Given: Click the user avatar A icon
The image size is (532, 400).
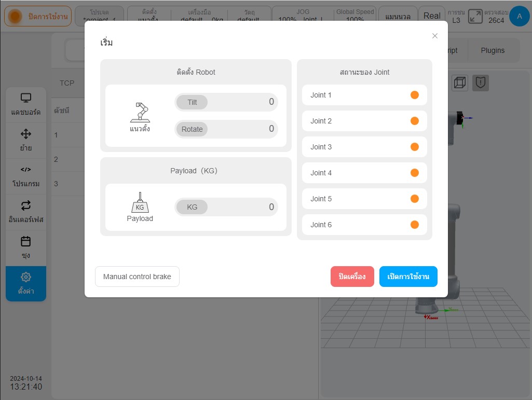Looking at the screenshot, I should [519, 16].
